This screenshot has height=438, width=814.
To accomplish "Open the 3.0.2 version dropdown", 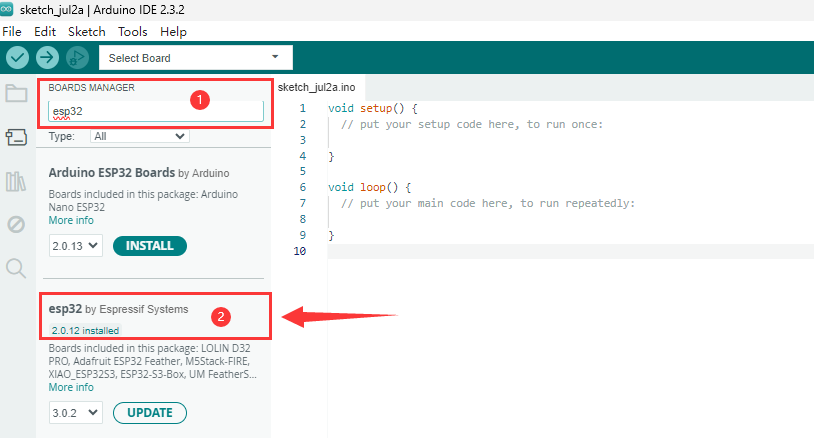I will [x=76, y=413].
